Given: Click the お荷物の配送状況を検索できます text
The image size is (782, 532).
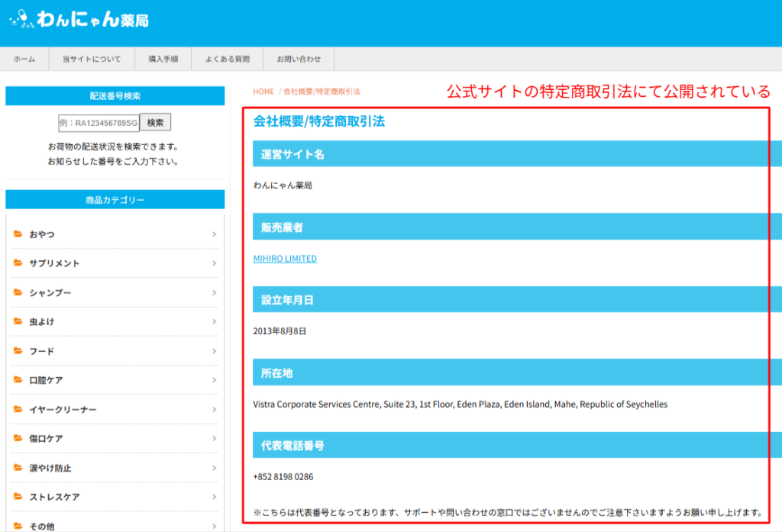Looking at the screenshot, I should click(113, 147).
